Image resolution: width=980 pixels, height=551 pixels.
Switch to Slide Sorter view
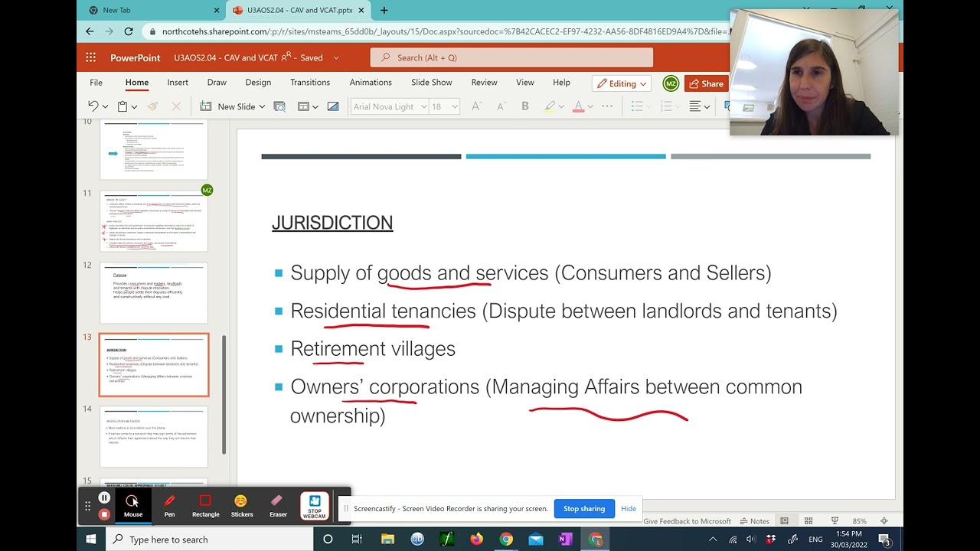(x=808, y=521)
